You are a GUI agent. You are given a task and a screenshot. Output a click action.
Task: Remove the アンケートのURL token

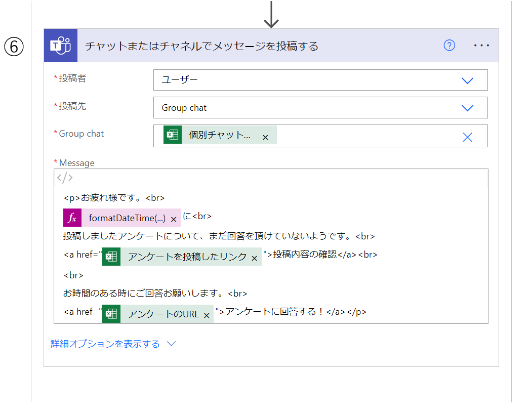207,316
